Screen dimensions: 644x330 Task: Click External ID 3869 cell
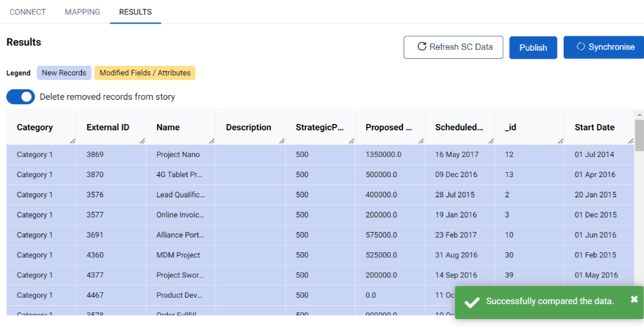coord(111,155)
